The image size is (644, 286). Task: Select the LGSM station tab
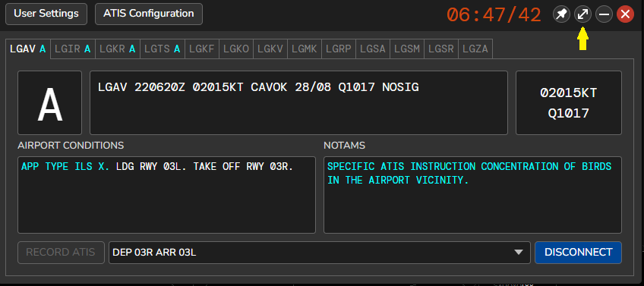(x=407, y=49)
